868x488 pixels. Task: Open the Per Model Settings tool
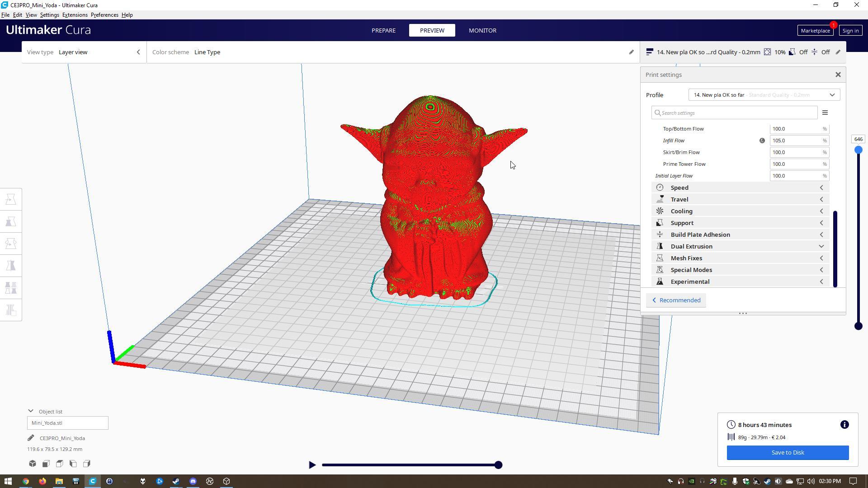pos(11,288)
